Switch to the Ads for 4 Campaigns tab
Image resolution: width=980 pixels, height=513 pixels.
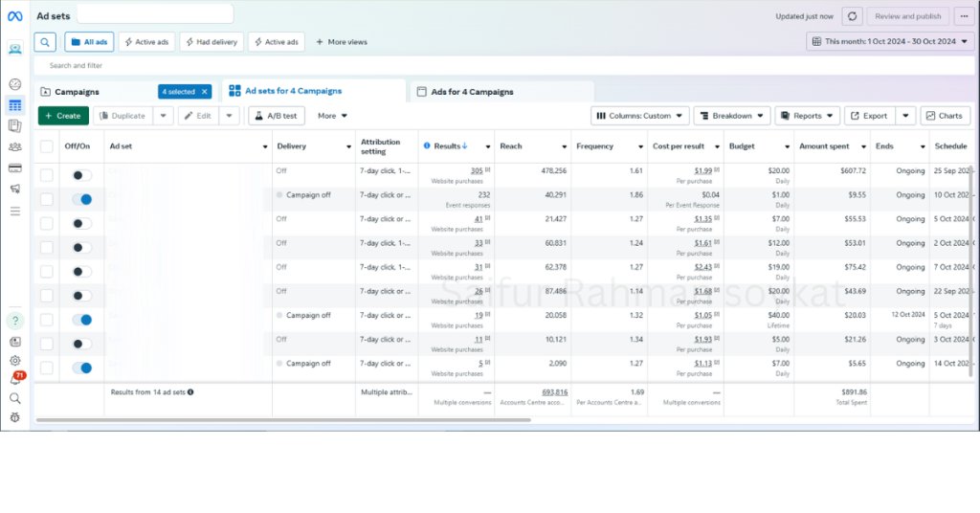pos(472,92)
